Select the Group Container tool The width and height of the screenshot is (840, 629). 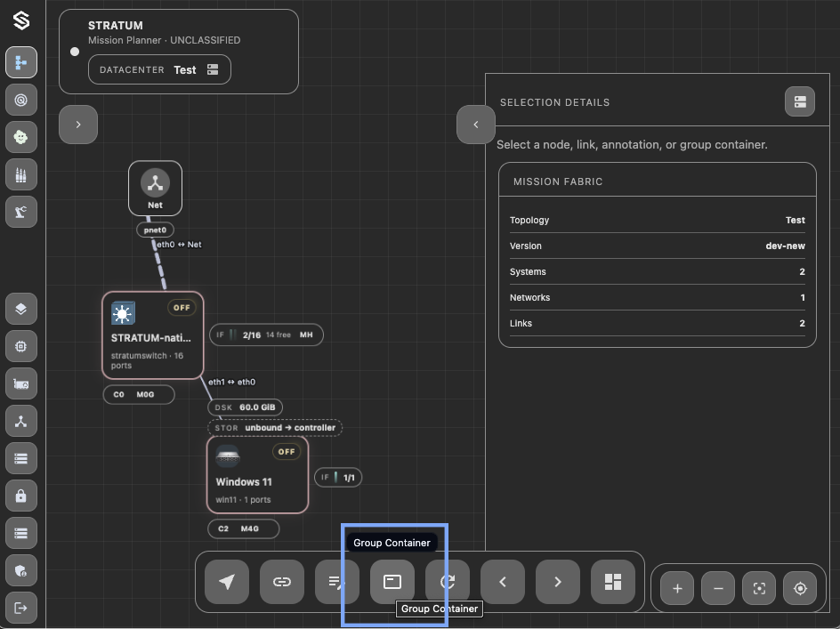pyautogui.click(x=392, y=582)
